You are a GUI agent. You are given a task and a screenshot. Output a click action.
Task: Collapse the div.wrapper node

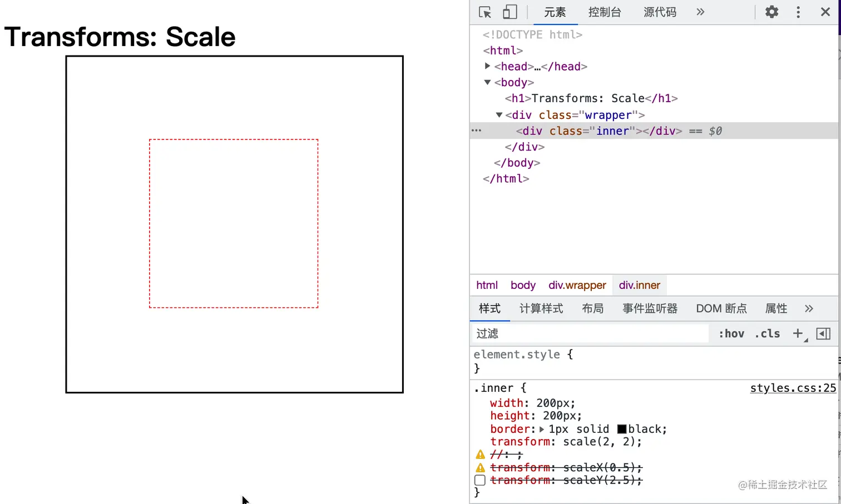[499, 115]
